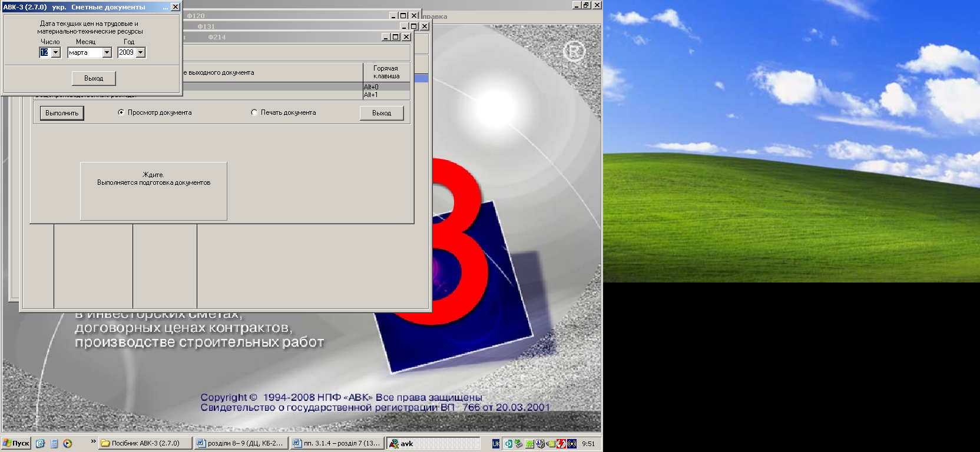Click the blue info speaker tray icon
This screenshot has width=980, height=452.
pyautogui.click(x=539, y=444)
